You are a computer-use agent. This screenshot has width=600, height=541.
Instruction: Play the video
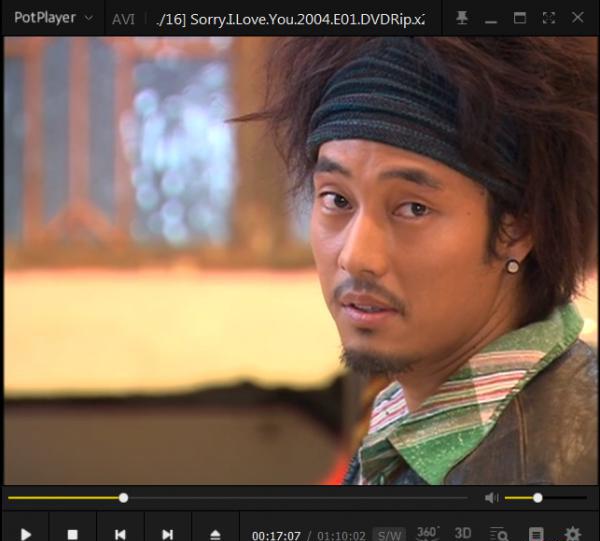[x=25, y=534]
